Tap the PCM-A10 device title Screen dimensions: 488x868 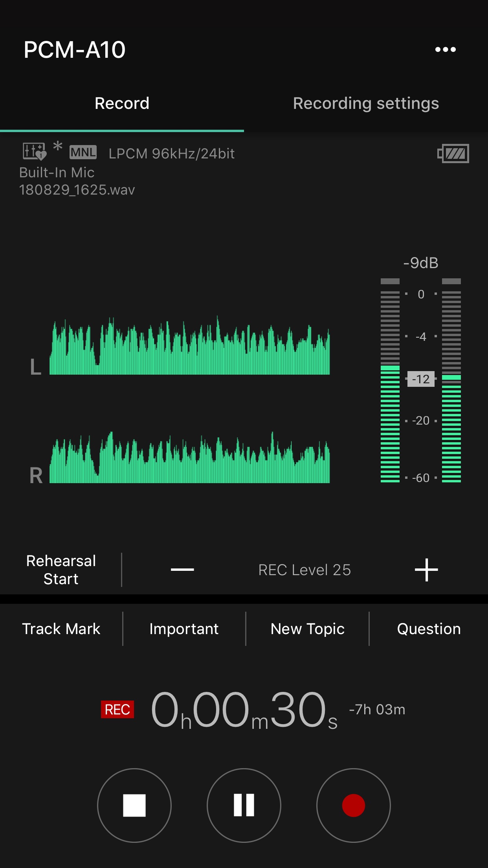pos(75,50)
